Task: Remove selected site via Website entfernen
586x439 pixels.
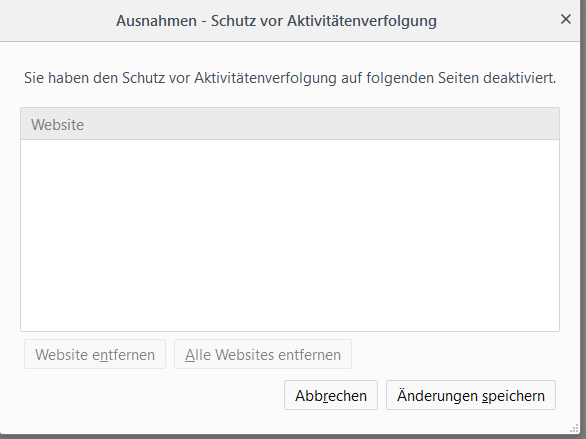Action: 95,354
